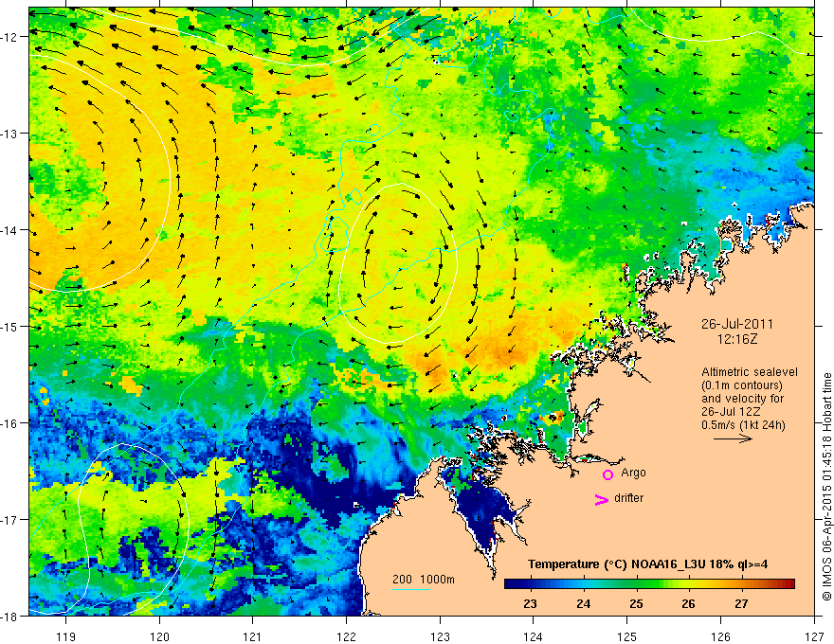Click the 'drifter' legend label
The width and height of the screenshot is (834, 644).
click(x=628, y=498)
